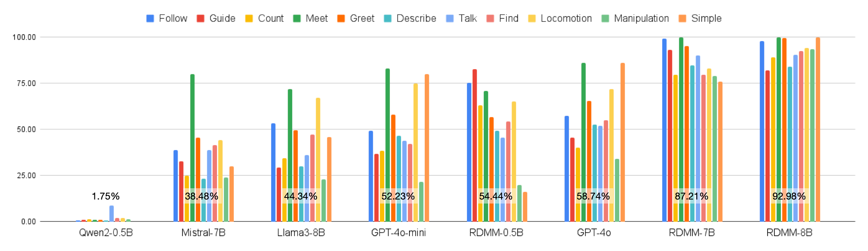Click the 54.44% data label

[495, 196]
